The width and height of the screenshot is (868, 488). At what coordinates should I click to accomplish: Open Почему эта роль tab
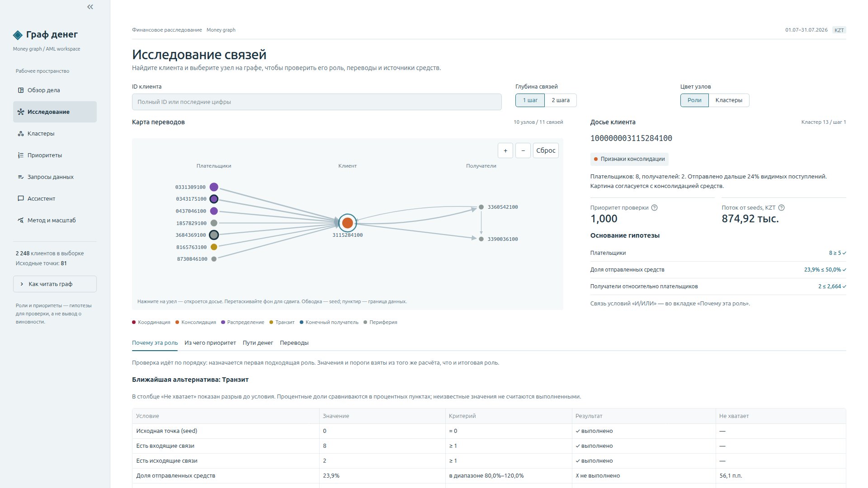[155, 343]
